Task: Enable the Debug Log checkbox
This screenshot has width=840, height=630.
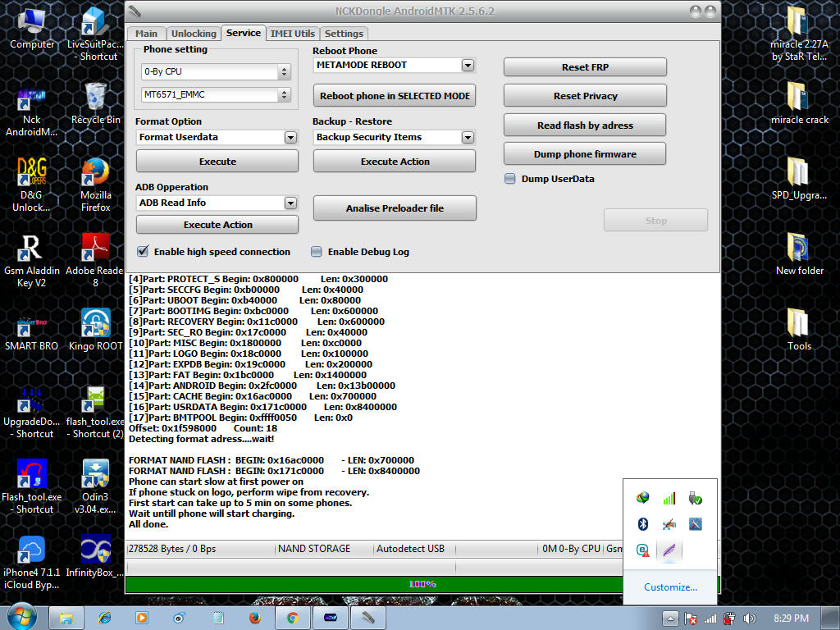Action: click(317, 252)
